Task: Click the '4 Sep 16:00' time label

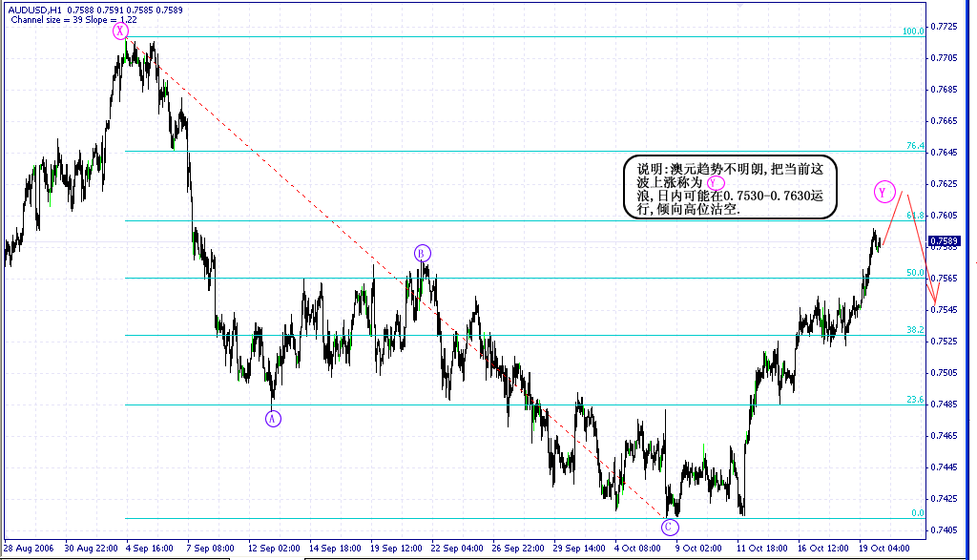Action: click(x=150, y=549)
